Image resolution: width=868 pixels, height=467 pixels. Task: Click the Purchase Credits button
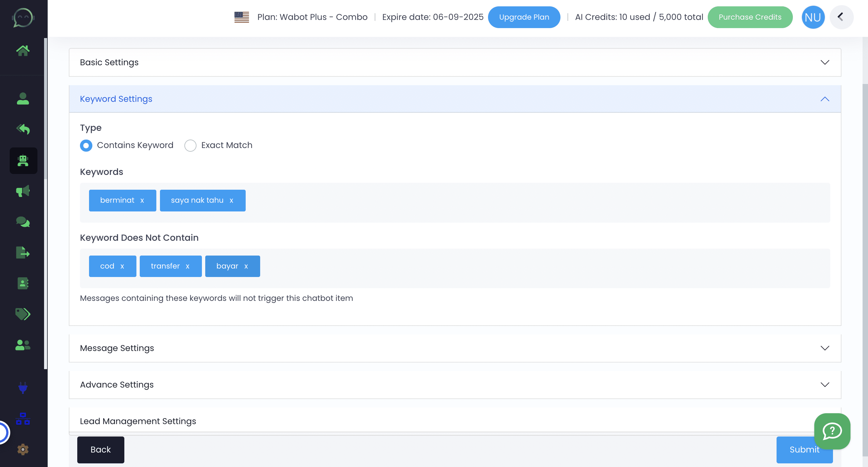(750, 17)
